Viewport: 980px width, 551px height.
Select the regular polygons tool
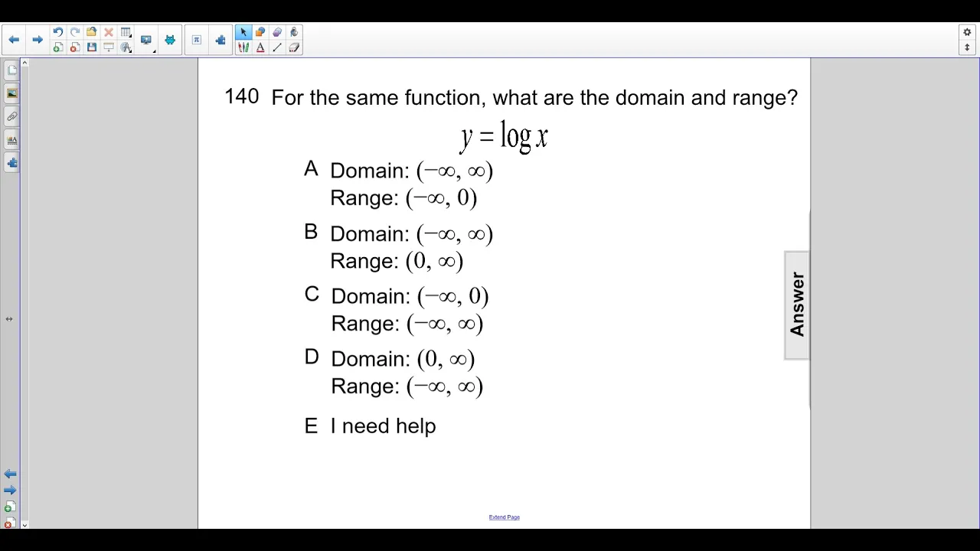click(x=277, y=32)
